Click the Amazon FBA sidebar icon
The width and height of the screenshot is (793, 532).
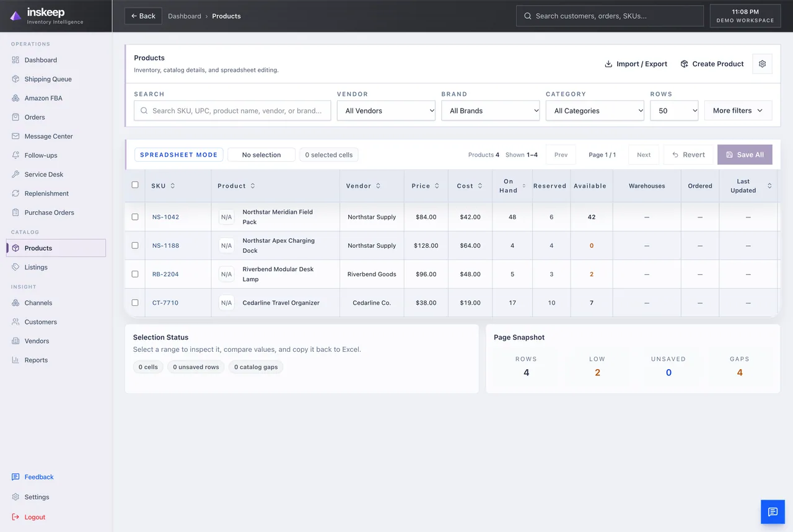click(15, 98)
